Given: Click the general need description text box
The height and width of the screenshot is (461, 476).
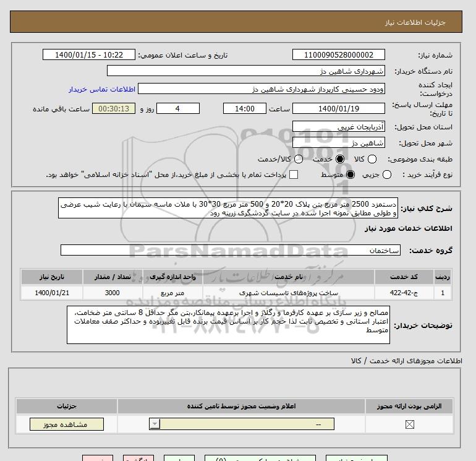Looking at the screenshot, I should (x=228, y=208).
